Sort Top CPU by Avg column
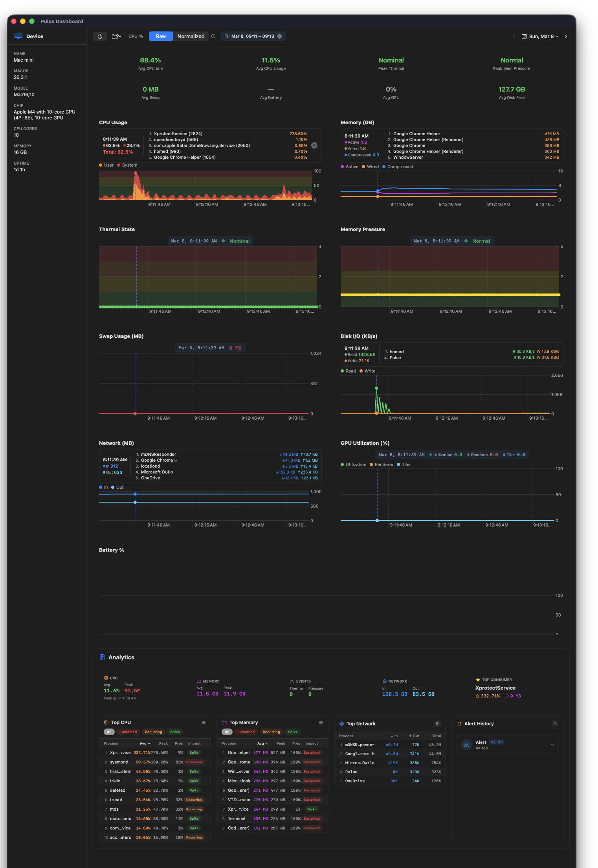This screenshot has height=868, width=598. click(145, 743)
